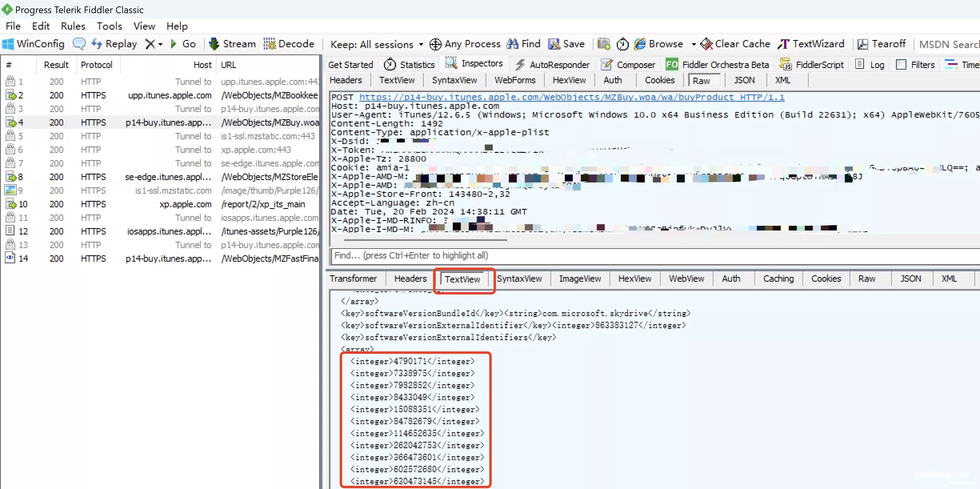Open the Rules menu
The width and height of the screenshot is (980, 489).
pyautogui.click(x=73, y=26)
